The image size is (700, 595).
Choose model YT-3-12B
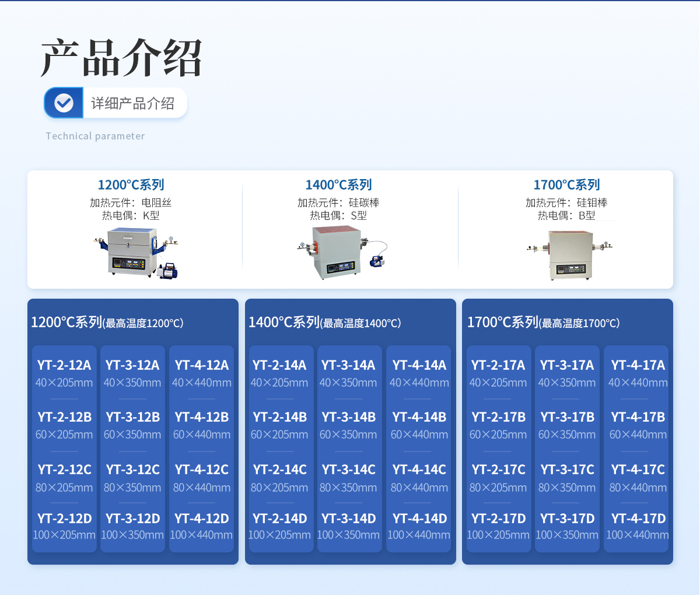pyautogui.click(x=133, y=418)
